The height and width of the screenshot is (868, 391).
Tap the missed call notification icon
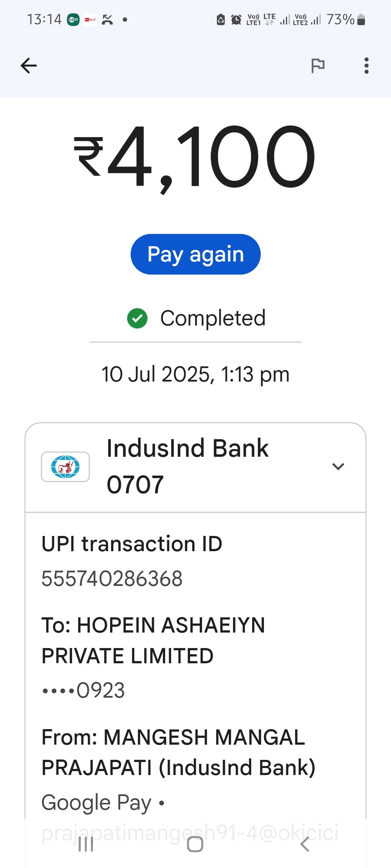(107, 20)
